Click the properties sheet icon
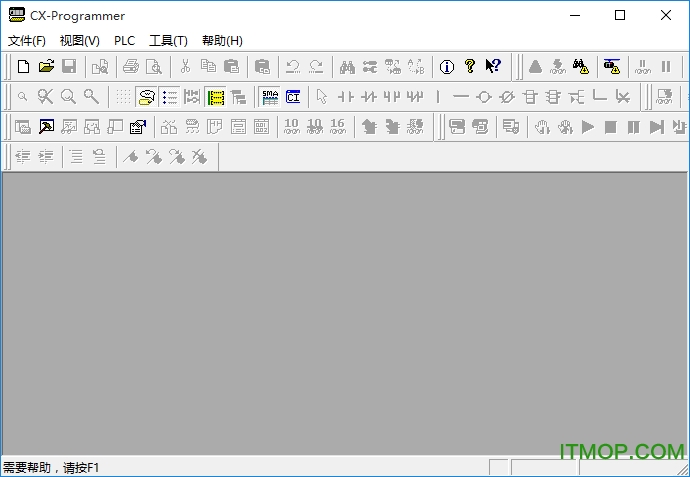690x477 pixels. [x=138, y=127]
